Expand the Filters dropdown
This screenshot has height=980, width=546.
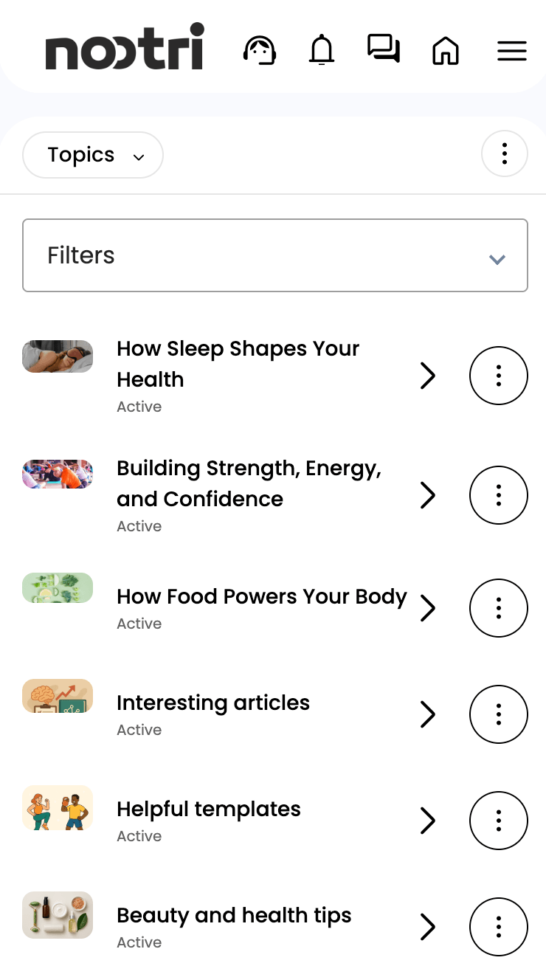tap(275, 255)
